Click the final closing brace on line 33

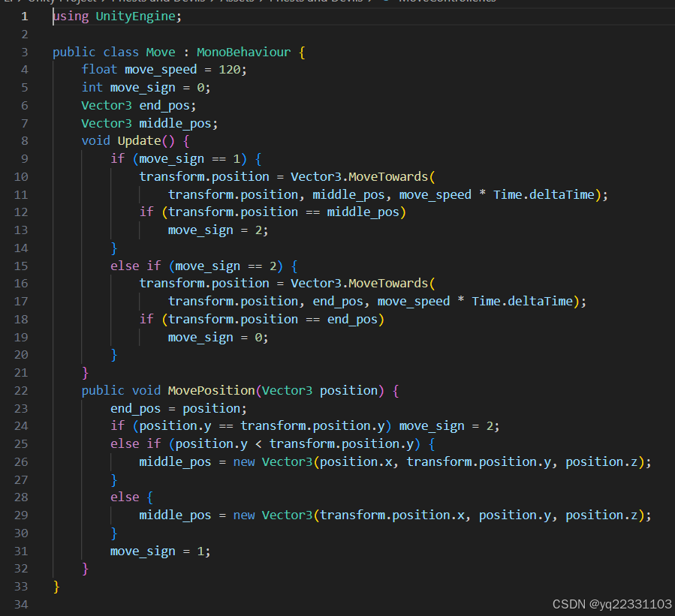tap(56, 586)
